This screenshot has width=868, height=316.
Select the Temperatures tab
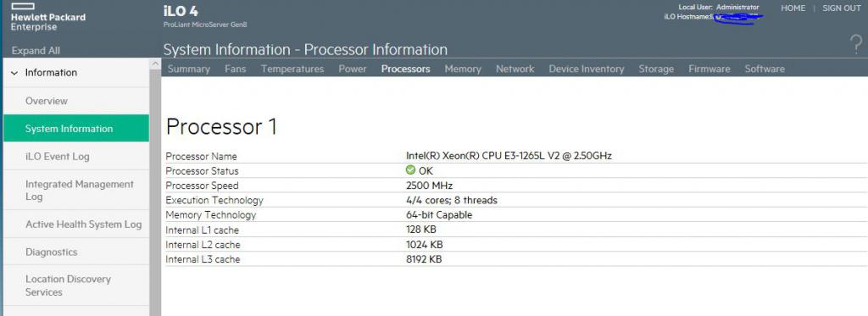292,69
